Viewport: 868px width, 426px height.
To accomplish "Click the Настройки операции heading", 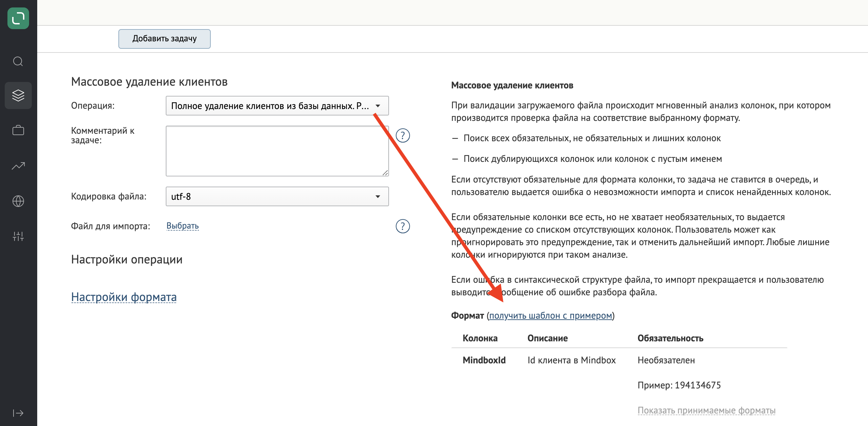I will pos(127,259).
